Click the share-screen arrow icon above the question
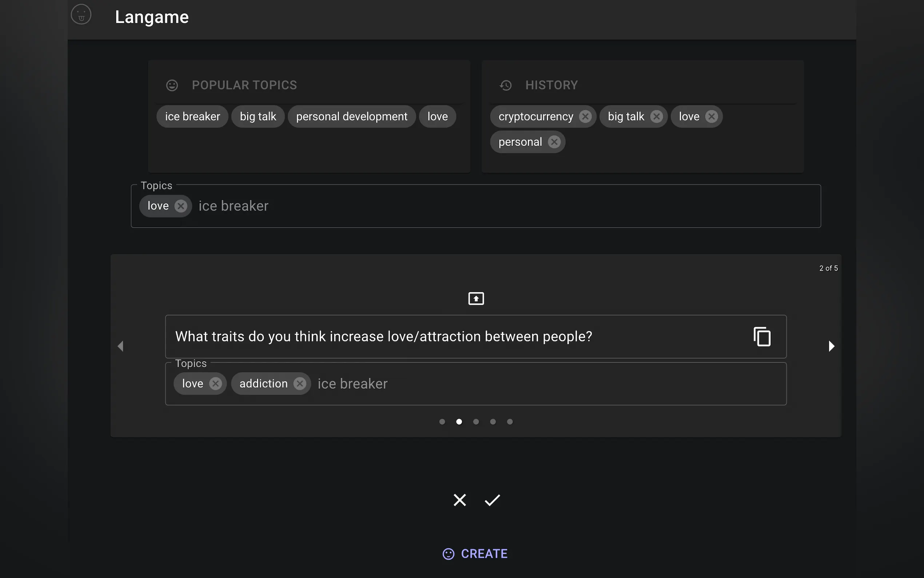 [x=476, y=298]
